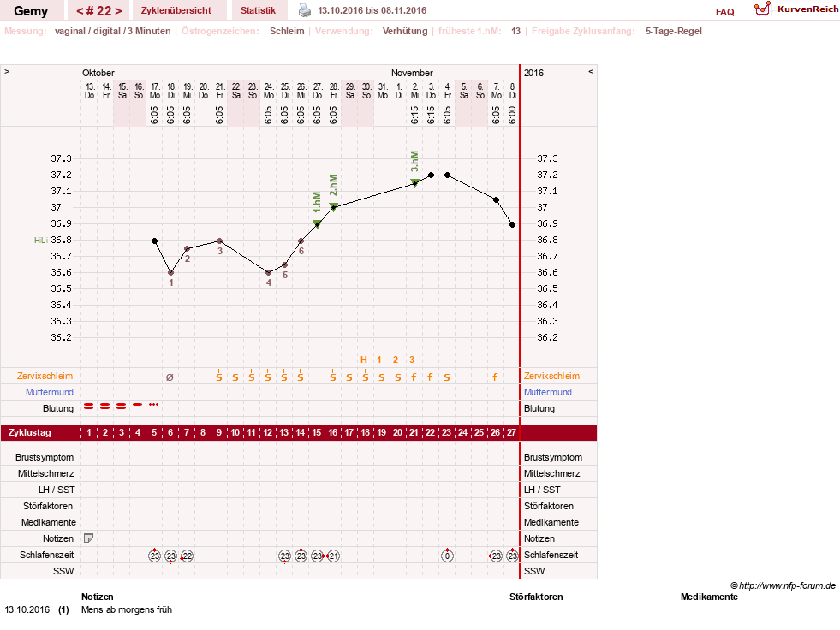
Task: Click the Schlafenszeit 22 icon on day 7
Action: [x=187, y=556]
